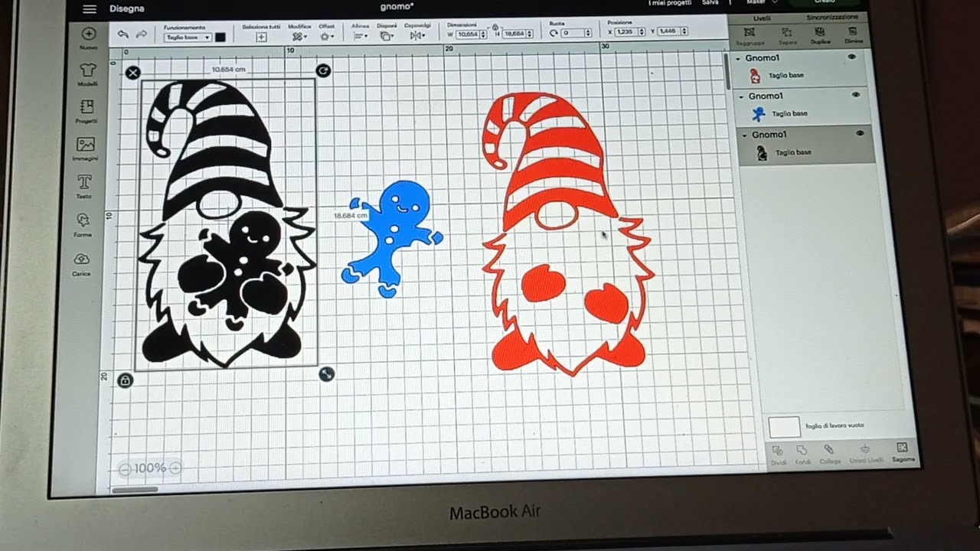Collapse the red Gnomo1 layer group

738,58
